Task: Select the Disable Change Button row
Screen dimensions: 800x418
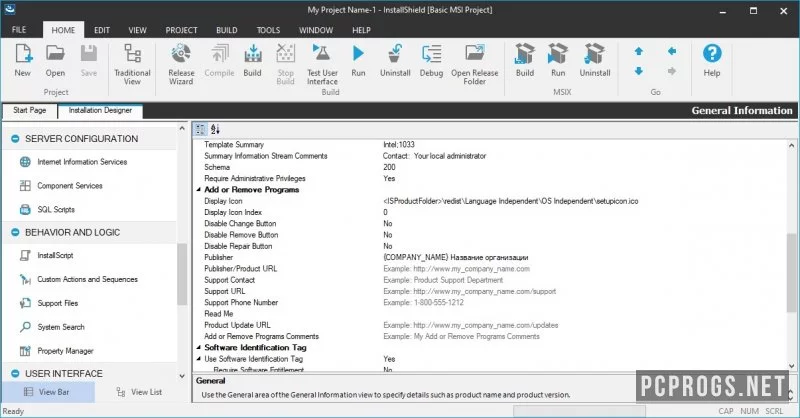Action: click(490, 224)
